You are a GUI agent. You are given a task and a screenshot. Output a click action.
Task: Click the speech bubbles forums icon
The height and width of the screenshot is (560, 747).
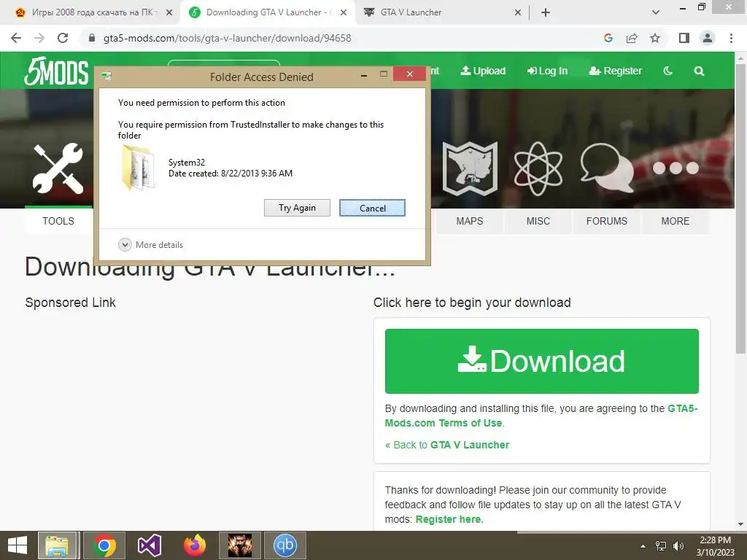pos(607,168)
